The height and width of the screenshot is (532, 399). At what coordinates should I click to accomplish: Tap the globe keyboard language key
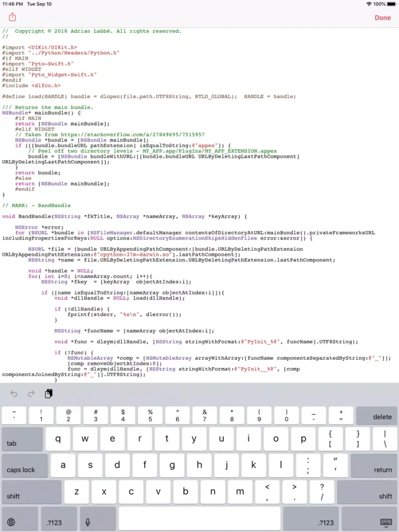[12, 522]
